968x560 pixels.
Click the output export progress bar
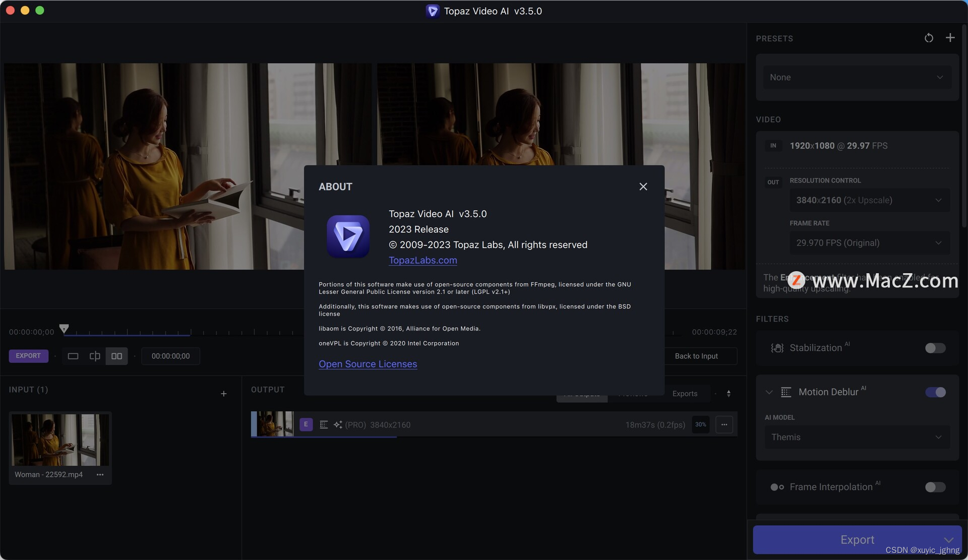[324, 437]
